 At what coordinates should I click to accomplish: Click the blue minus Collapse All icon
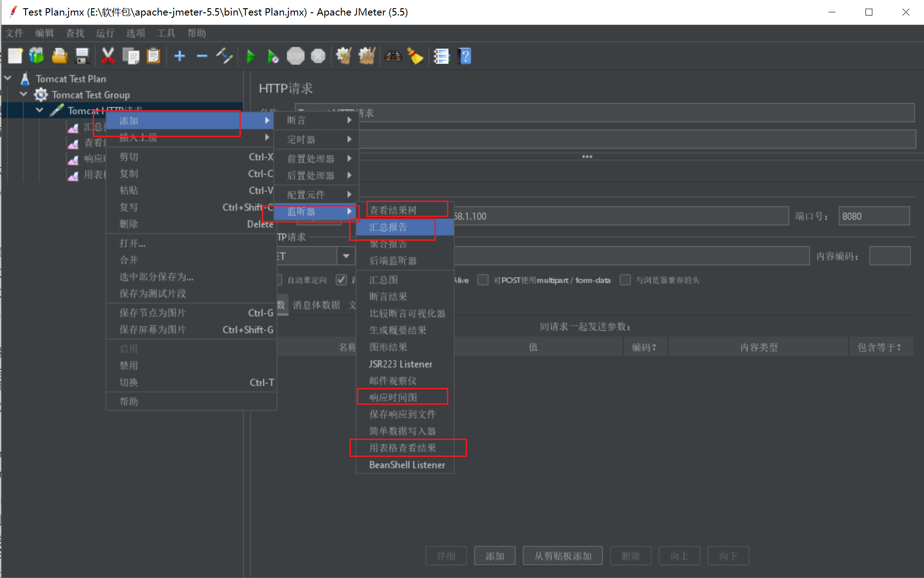(202, 56)
